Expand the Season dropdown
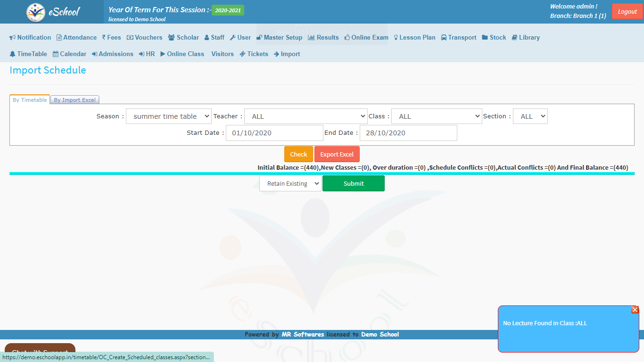The width and height of the screenshot is (644, 362). [x=168, y=116]
